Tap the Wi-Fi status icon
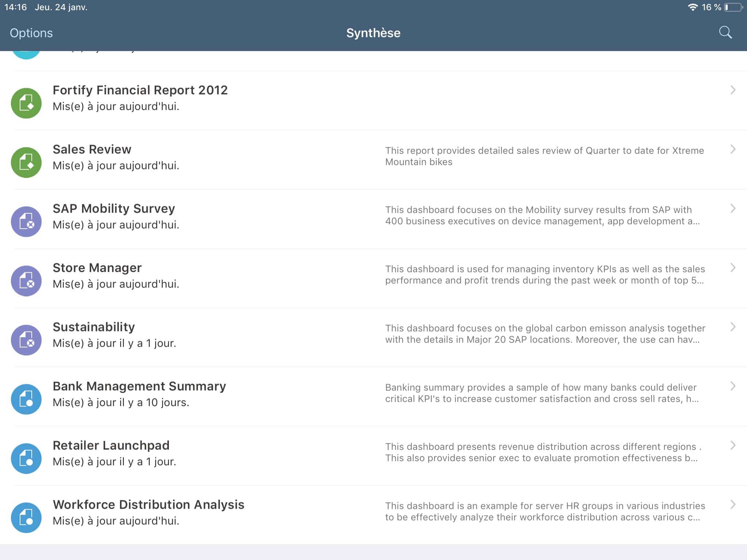The height and width of the screenshot is (560, 747). pos(692,7)
